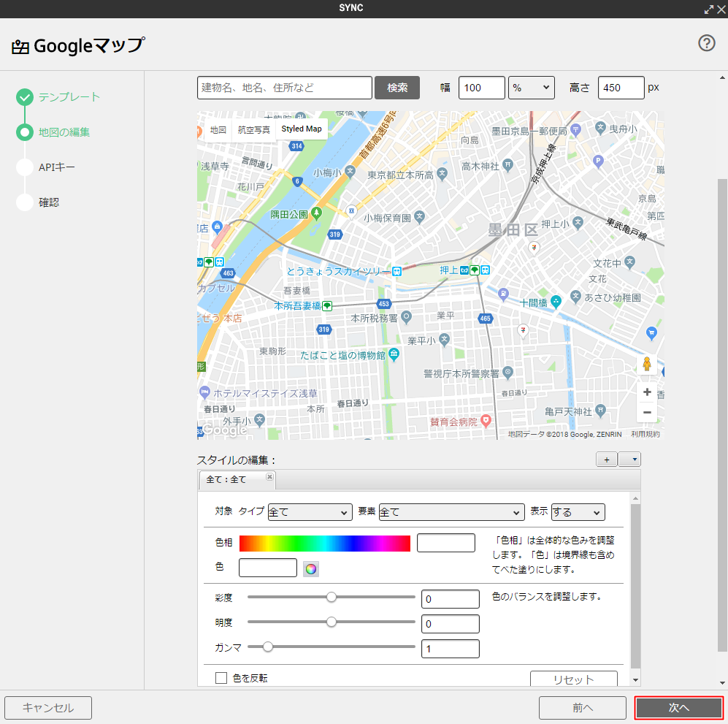Click the 警視庁本所警察署 marker
This screenshot has width=728, height=724.
[508, 372]
